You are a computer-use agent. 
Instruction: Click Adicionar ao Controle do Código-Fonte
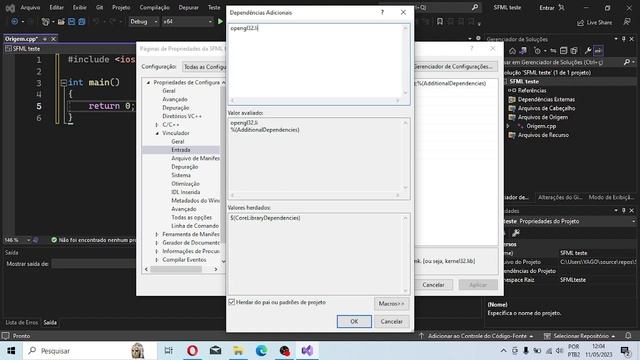(x=477, y=336)
